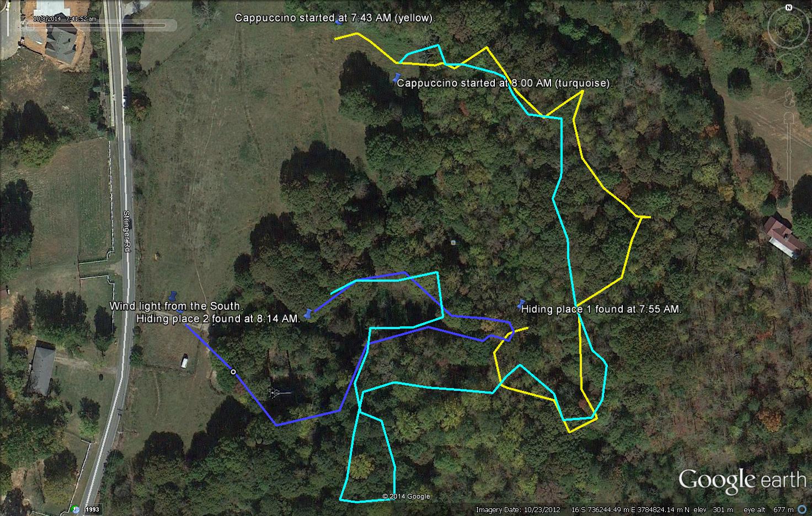Click the Wind light from the South pushpin
Screen dimensions: 812x516
[173, 296]
